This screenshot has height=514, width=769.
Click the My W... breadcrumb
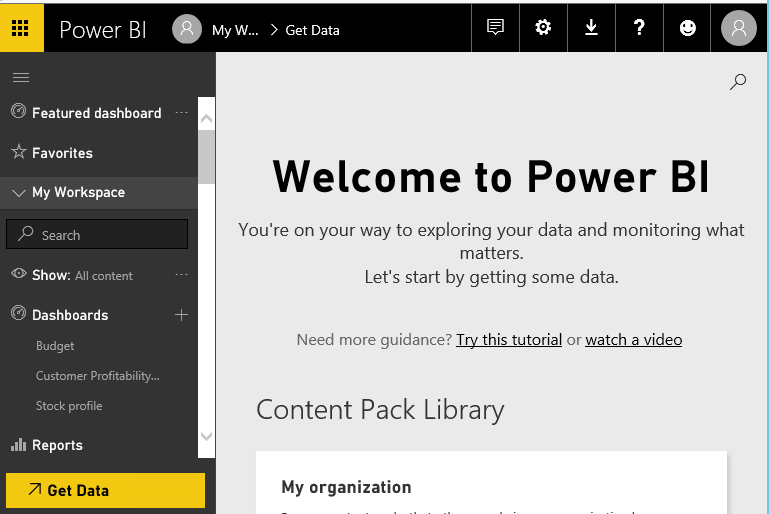click(235, 30)
